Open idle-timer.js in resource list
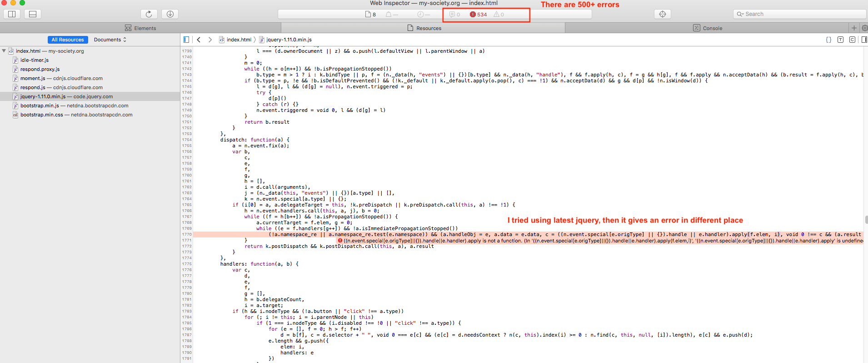 click(90, 60)
